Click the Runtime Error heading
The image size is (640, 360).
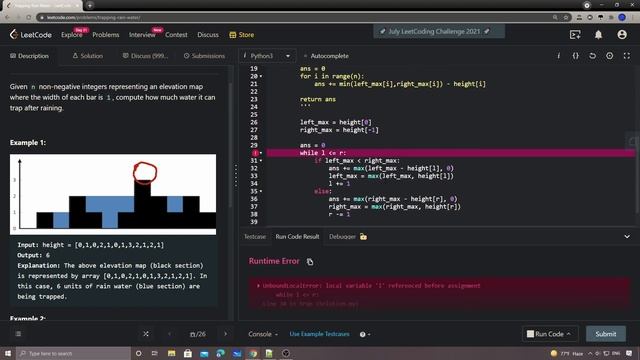pyautogui.click(x=274, y=261)
